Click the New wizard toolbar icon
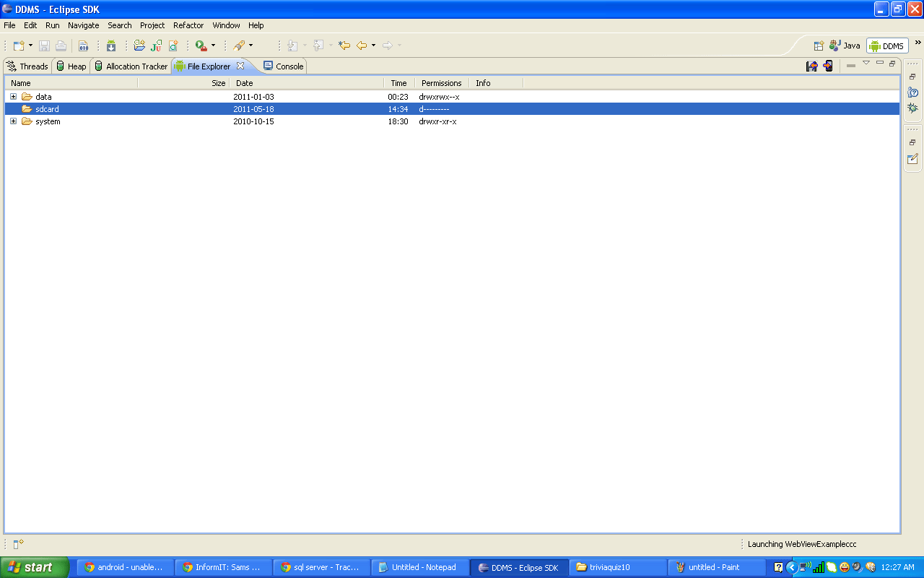 19,46
